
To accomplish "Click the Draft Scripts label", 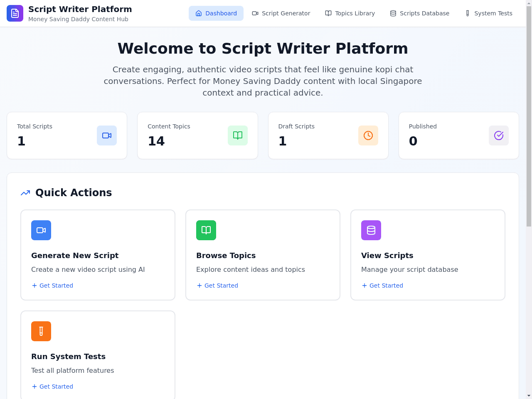I will [296, 126].
